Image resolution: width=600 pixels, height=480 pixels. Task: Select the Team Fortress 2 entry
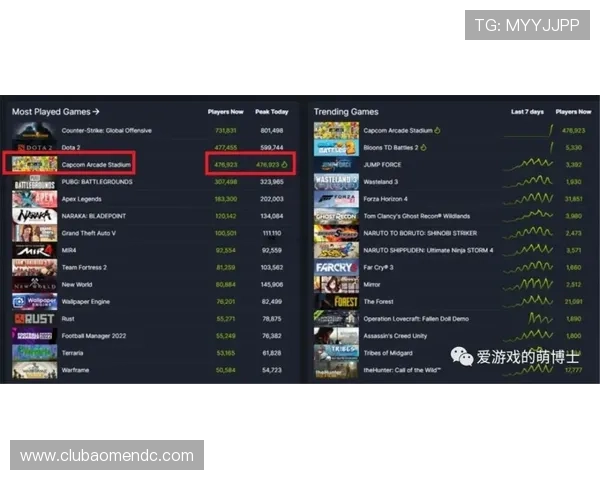84,267
